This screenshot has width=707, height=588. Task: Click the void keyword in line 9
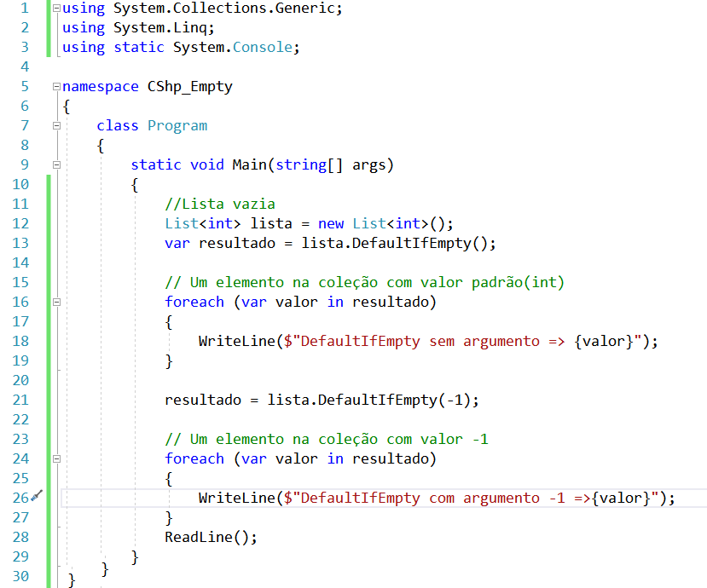pyautogui.click(x=207, y=165)
